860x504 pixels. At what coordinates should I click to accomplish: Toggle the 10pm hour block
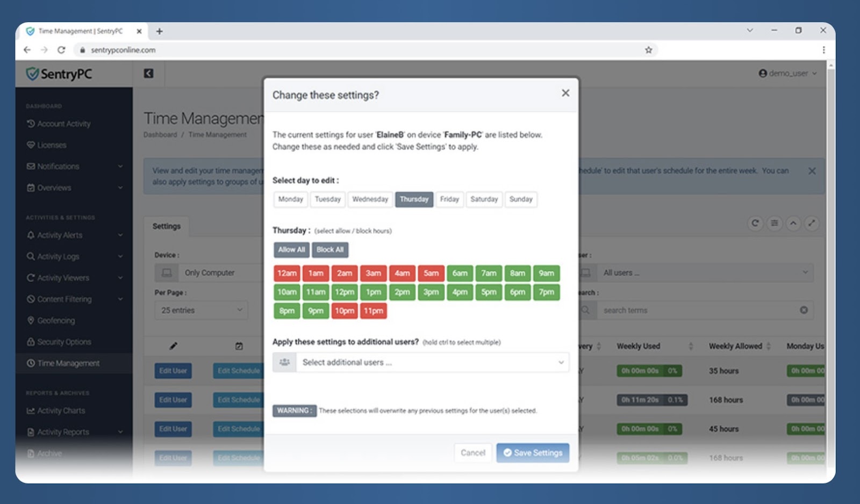point(345,311)
